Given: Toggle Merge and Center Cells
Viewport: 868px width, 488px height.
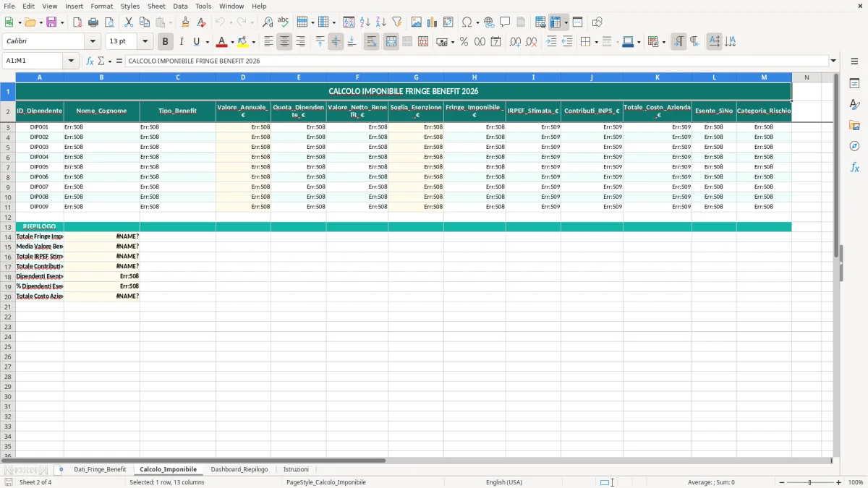Looking at the screenshot, I should coord(391,42).
